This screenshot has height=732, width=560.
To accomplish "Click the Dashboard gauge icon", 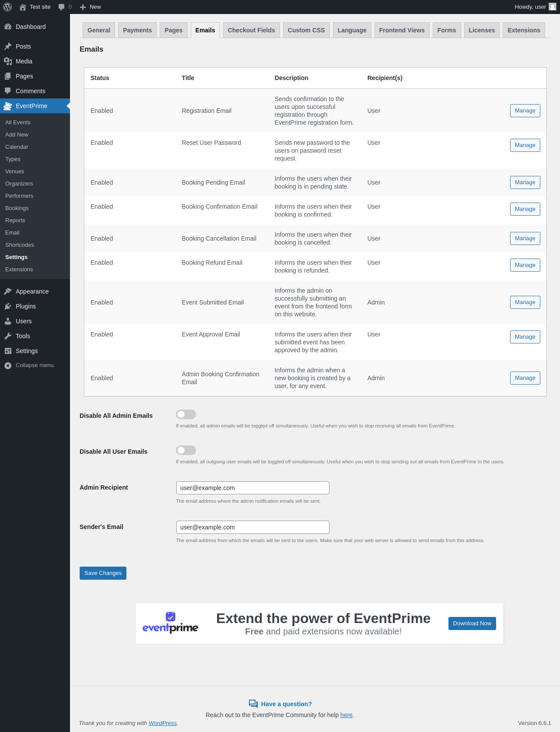I will (x=8, y=27).
